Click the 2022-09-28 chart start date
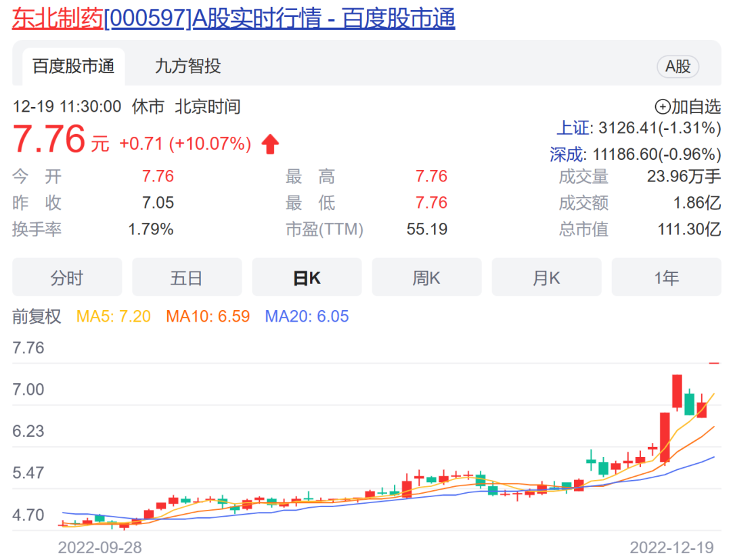 (x=99, y=547)
